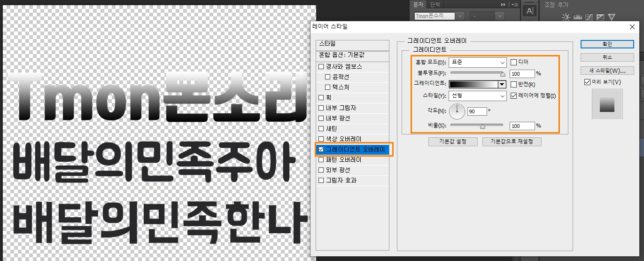This screenshot has width=644, height=261.
Task: Enable the 그림자 효과 checkbox
Action: coord(322,181)
